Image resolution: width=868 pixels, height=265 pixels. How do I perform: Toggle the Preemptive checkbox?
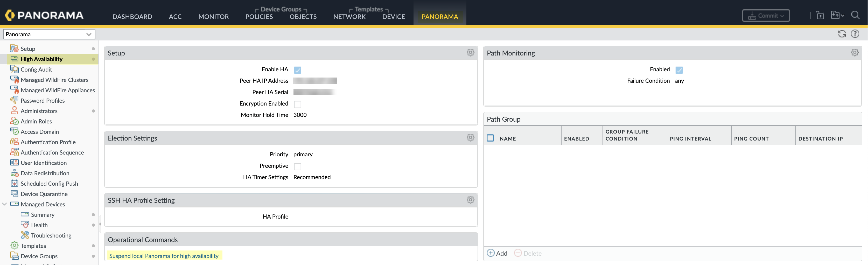point(297,166)
